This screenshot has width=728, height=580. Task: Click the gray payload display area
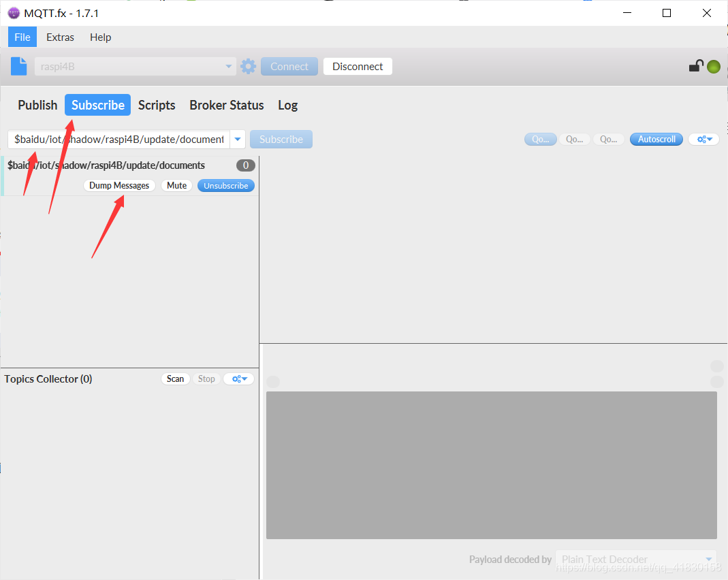coord(491,465)
